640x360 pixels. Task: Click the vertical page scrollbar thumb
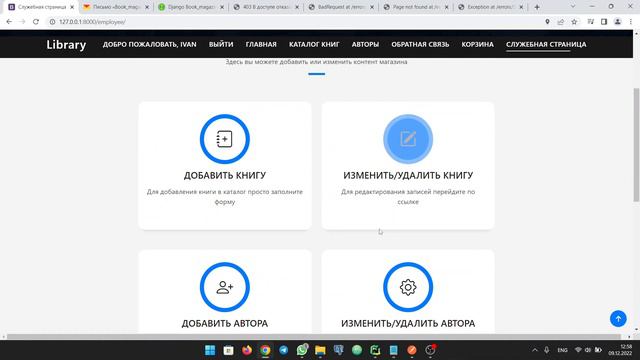[x=636, y=144]
